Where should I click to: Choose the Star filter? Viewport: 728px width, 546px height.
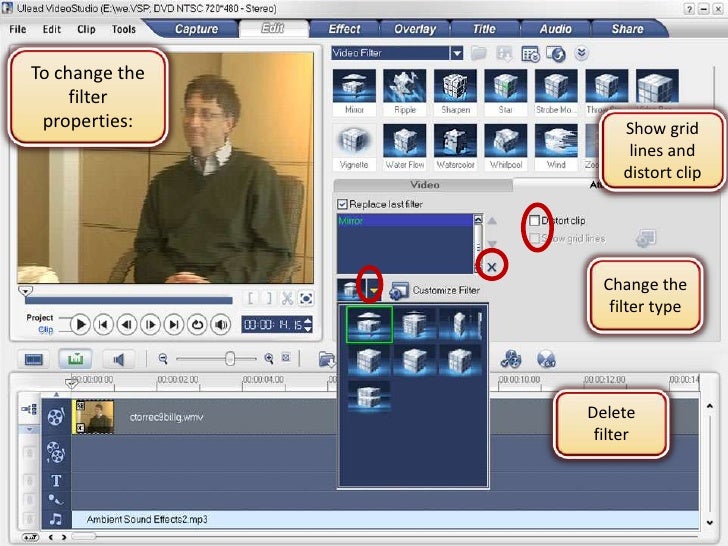506,85
